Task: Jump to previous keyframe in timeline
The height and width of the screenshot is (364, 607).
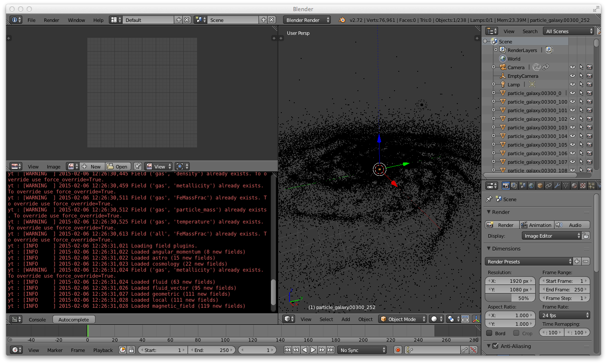Action: (x=296, y=350)
